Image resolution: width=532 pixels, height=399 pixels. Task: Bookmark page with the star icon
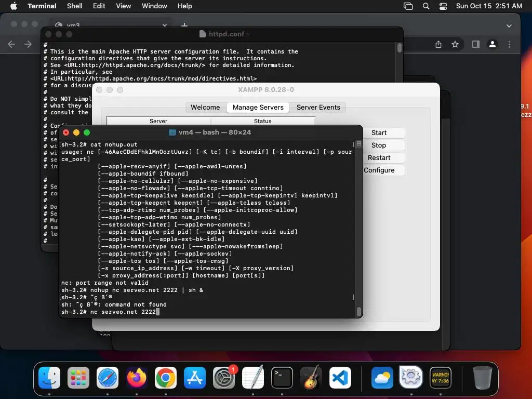[x=455, y=44]
